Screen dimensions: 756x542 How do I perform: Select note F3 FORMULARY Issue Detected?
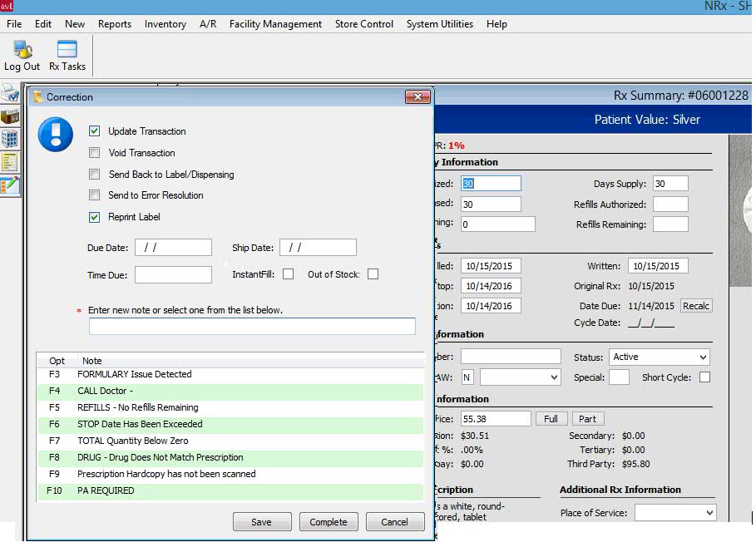230,374
